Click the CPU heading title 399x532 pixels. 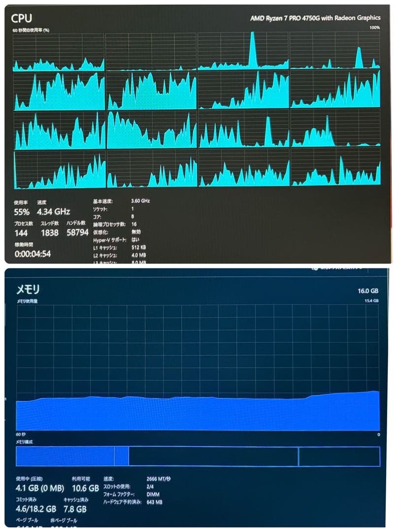pyautogui.click(x=22, y=19)
